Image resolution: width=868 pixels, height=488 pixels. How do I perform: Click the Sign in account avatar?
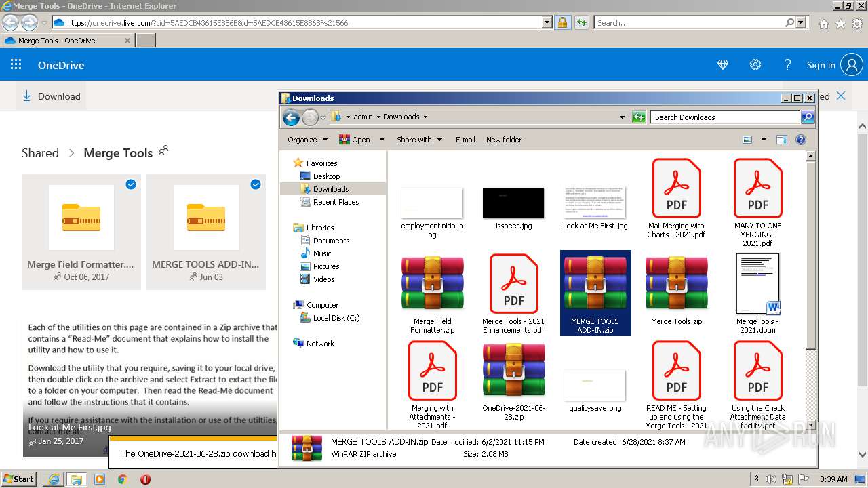point(852,65)
